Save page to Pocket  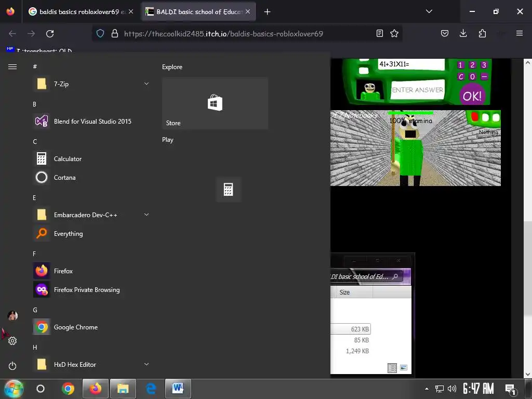pyautogui.click(x=445, y=33)
